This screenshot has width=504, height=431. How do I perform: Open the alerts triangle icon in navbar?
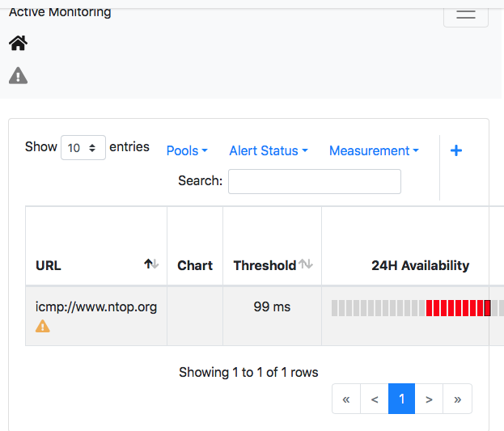coord(18,75)
